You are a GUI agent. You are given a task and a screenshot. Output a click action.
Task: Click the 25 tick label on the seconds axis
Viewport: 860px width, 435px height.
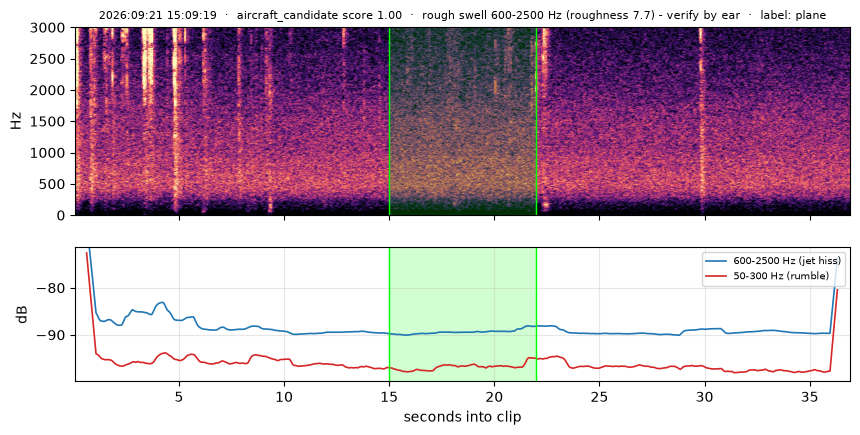[x=599, y=397]
